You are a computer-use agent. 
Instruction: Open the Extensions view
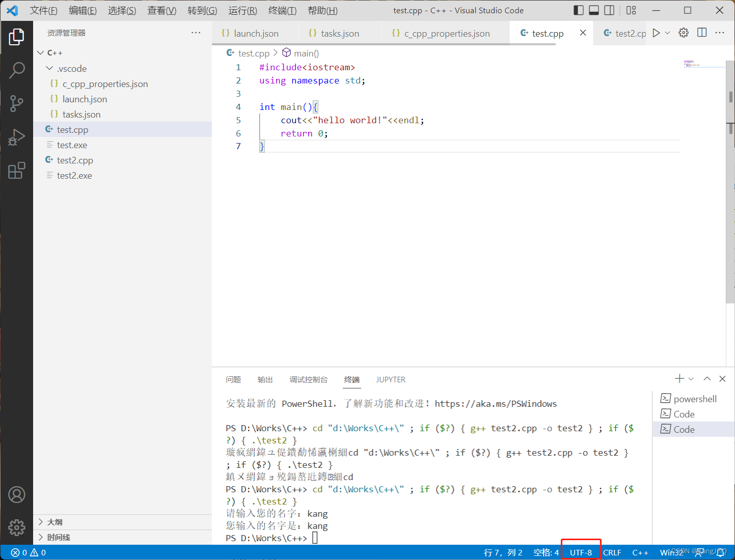(x=16, y=171)
